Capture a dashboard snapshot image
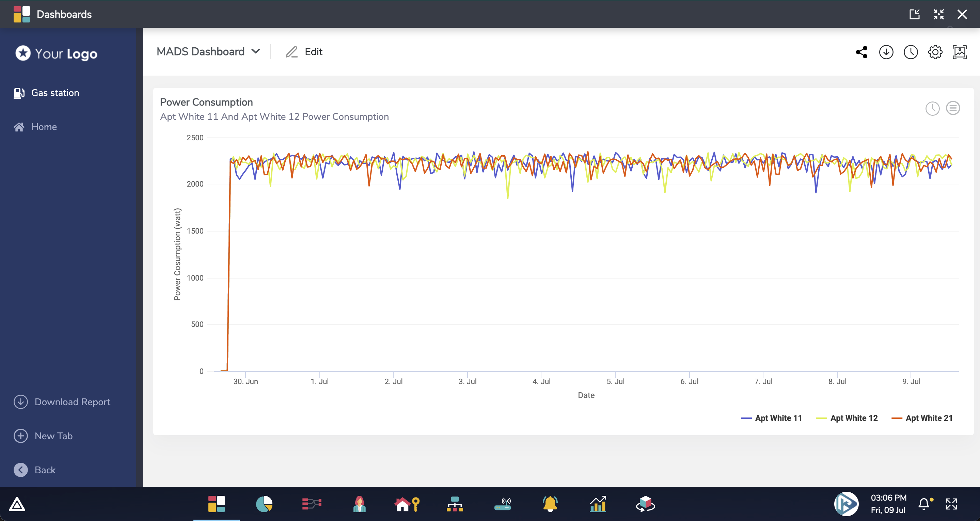This screenshot has height=521, width=980. [x=960, y=52]
